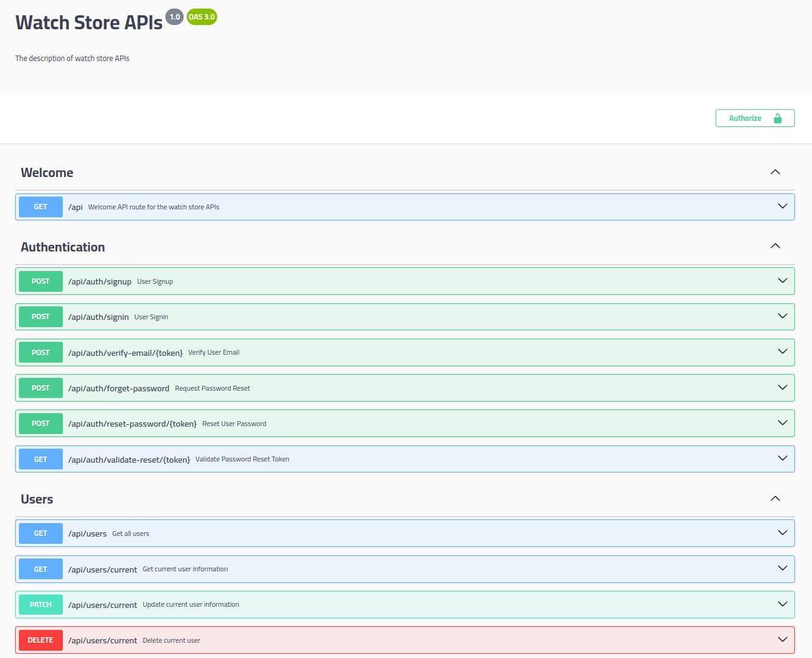Image resolution: width=812 pixels, height=658 pixels.
Task: Expand the GET /api/users row arrow
Action: [x=783, y=533]
